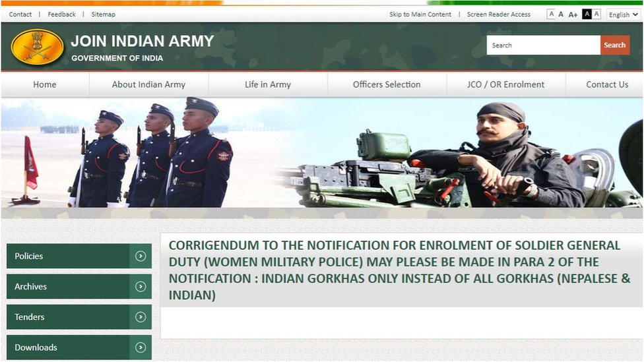Click the arrow icon beside Policies

(x=141, y=256)
